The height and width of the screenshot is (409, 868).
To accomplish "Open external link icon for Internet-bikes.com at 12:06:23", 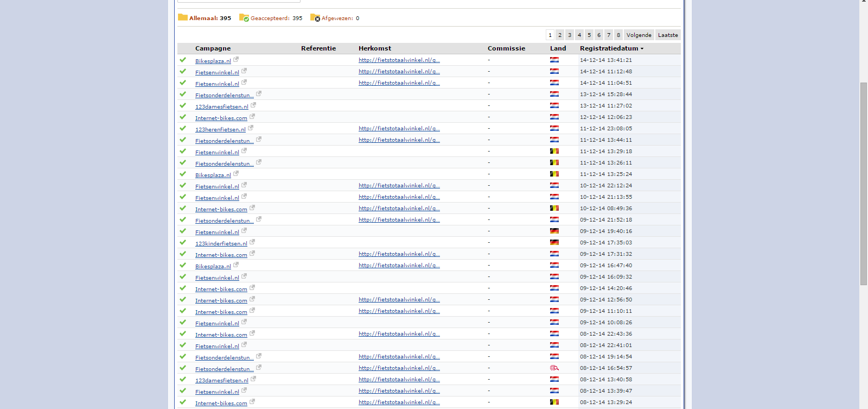I will (x=252, y=117).
